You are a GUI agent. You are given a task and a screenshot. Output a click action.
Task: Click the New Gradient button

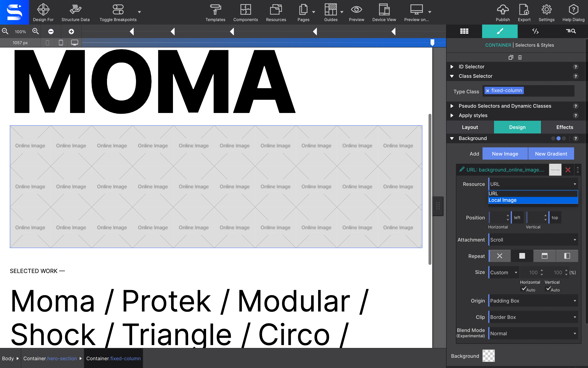551,154
